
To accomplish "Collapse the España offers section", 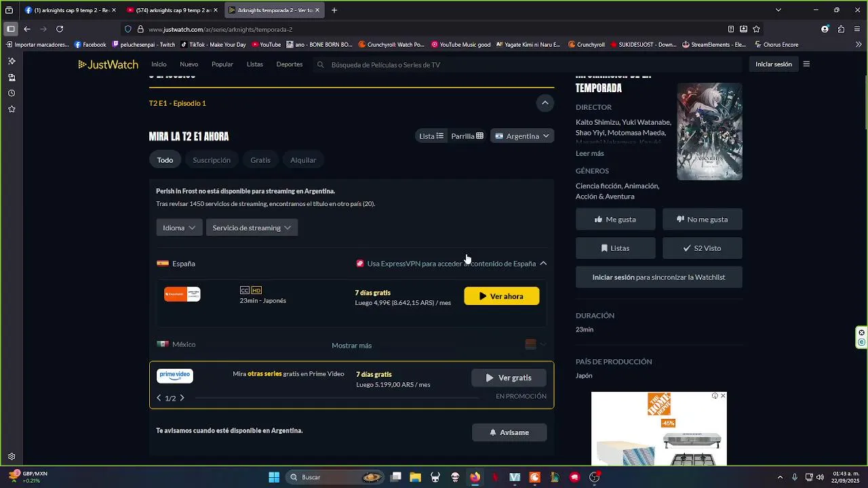I will coord(543,264).
